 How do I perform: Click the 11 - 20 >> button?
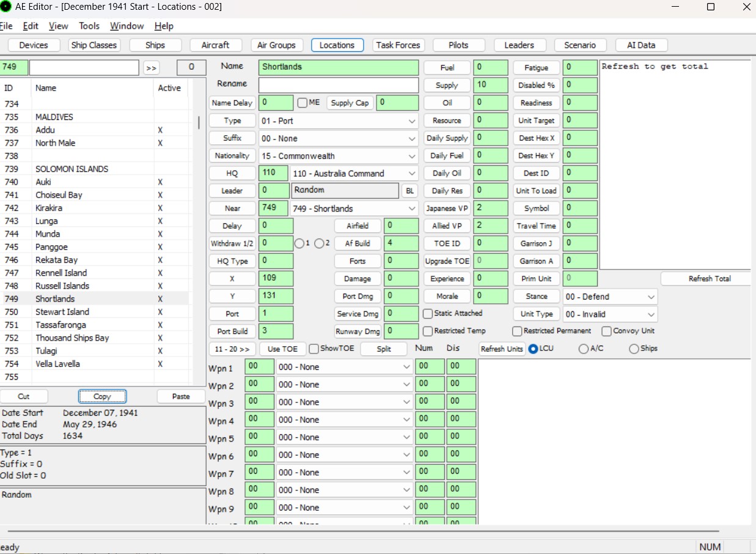232,349
